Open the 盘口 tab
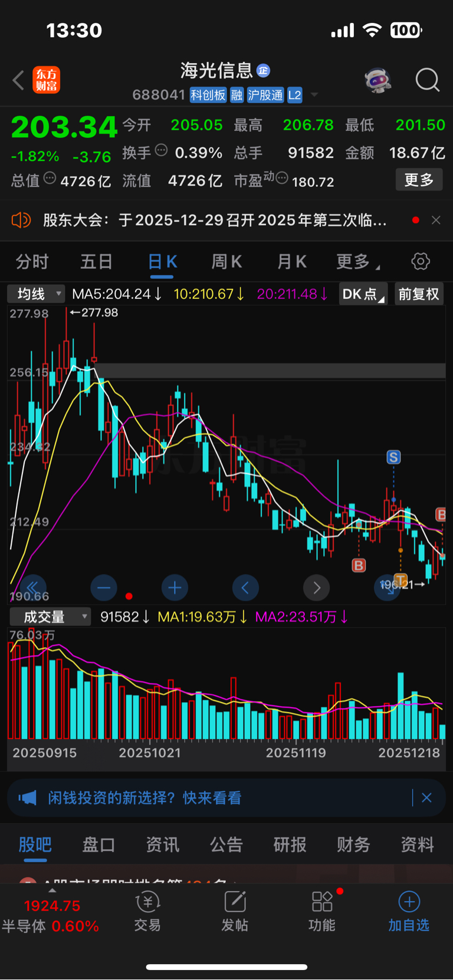 99,844
